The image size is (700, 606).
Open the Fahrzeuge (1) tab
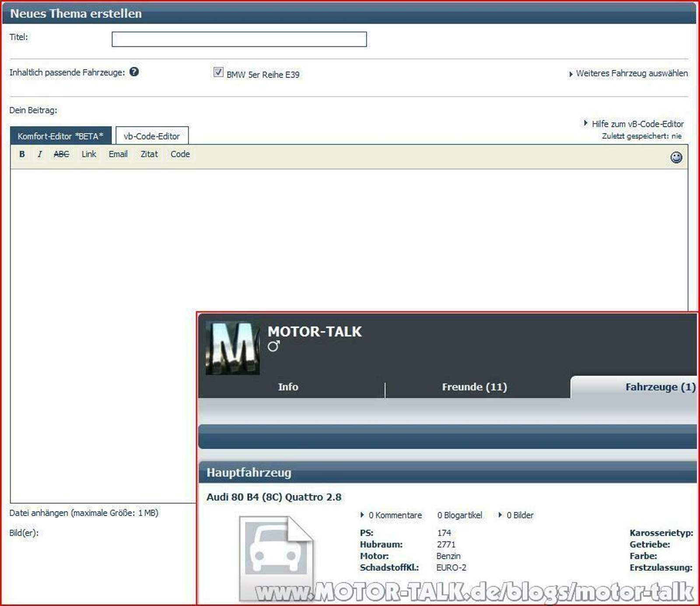click(634, 387)
